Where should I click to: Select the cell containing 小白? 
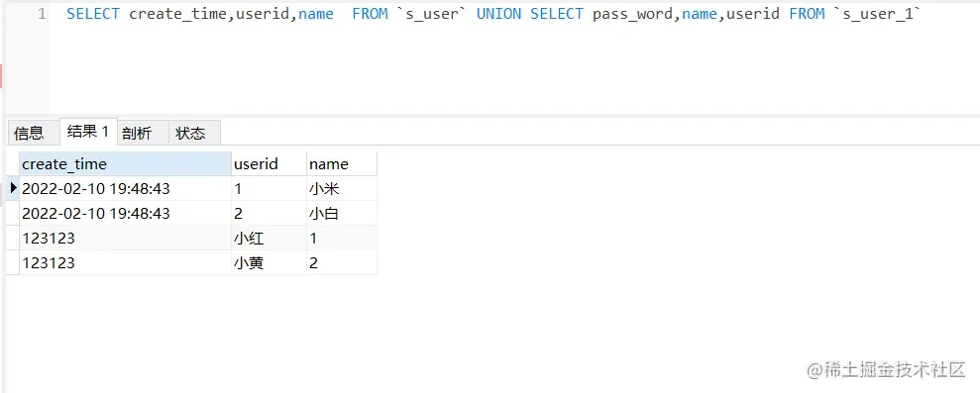click(x=341, y=213)
